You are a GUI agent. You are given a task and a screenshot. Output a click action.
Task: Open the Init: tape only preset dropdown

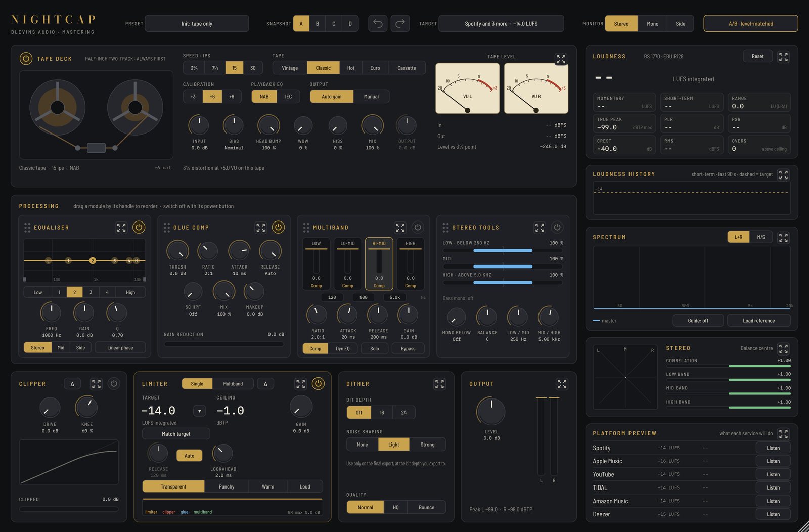coord(197,23)
